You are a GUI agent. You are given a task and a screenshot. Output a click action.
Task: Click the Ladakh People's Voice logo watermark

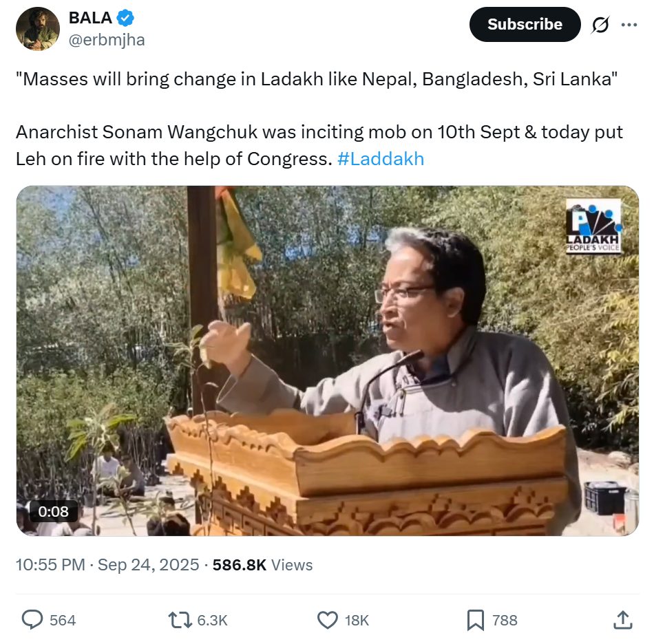coord(593,226)
